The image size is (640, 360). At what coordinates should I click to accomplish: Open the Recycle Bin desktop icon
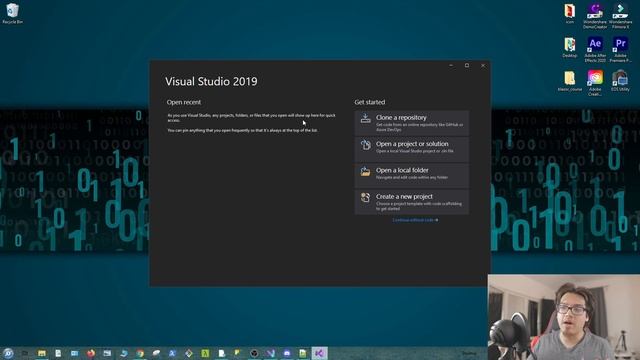12,13
